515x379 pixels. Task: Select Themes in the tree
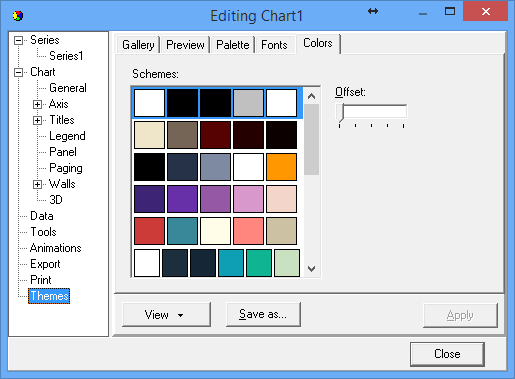[x=49, y=296]
